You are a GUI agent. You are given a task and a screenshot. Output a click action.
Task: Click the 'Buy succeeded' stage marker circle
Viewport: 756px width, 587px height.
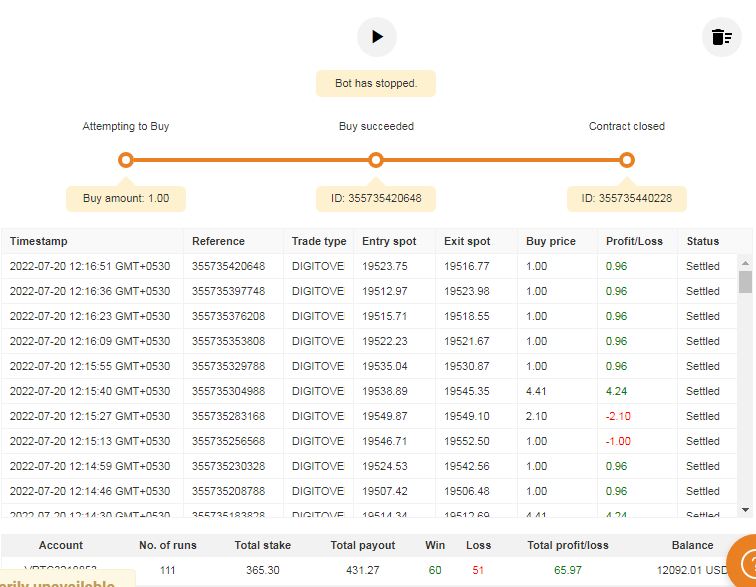pyautogui.click(x=376, y=160)
